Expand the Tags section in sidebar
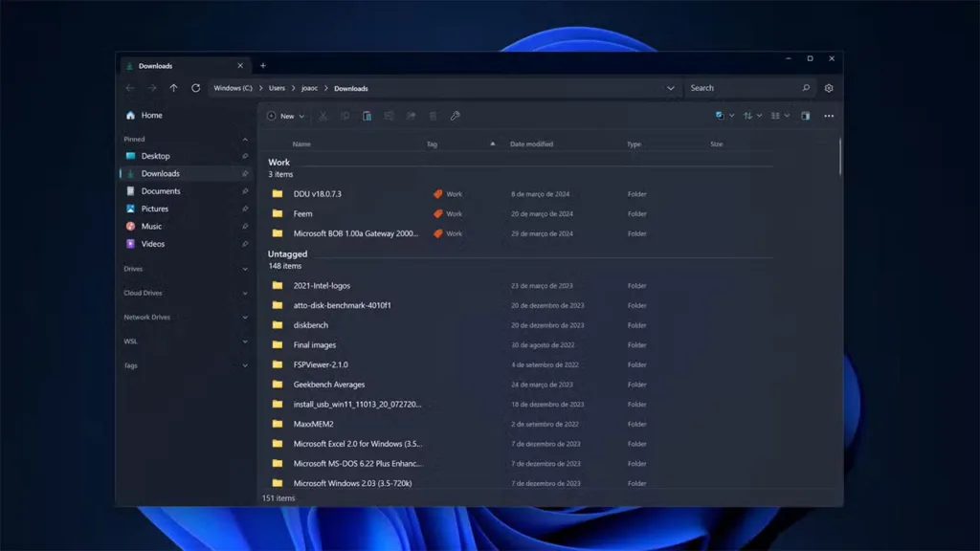 point(245,365)
